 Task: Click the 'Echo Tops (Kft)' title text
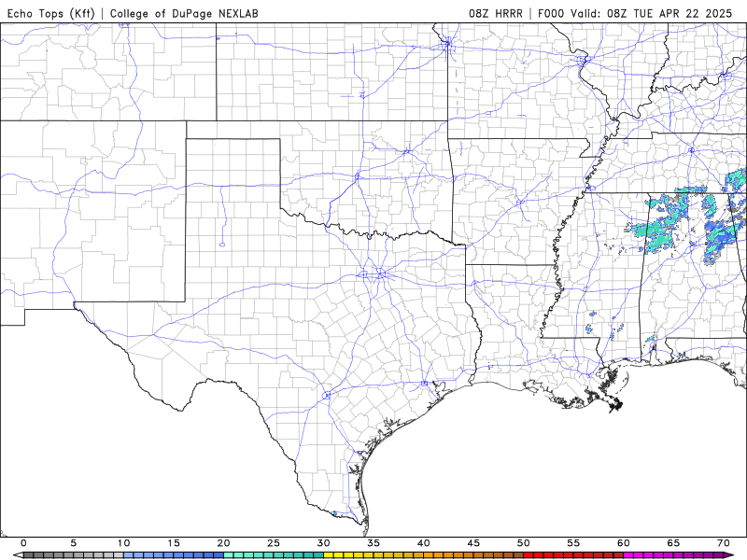tap(51, 13)
